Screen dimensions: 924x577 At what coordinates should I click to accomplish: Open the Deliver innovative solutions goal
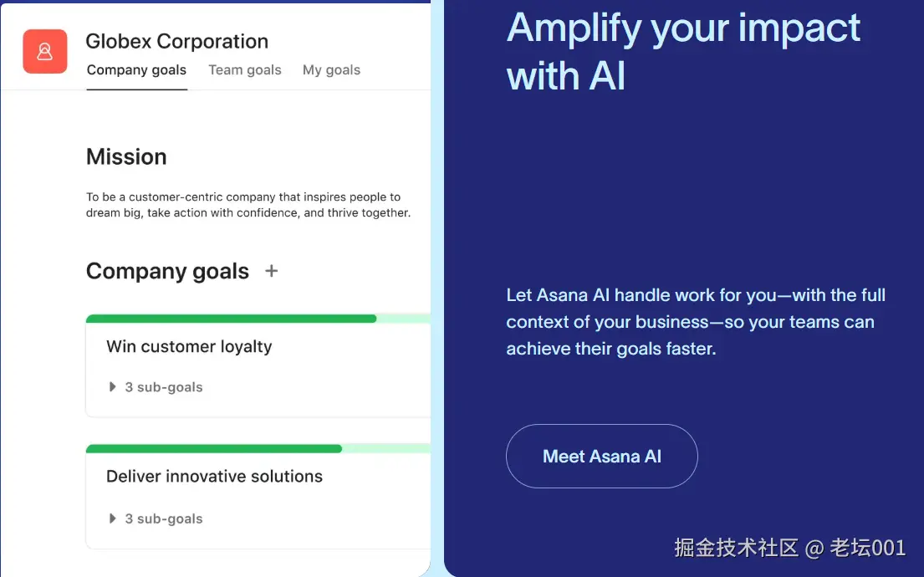pos(214,477)
